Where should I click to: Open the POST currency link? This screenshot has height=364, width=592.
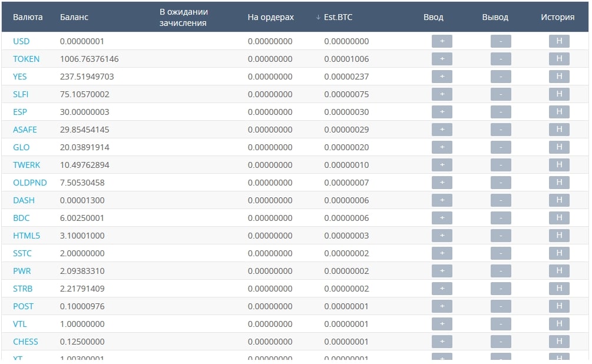[x=23, y=306]
